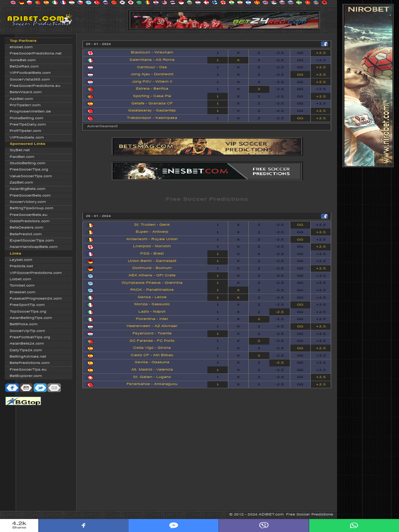Image resolution: width=399 pixels, height=532 pixels.
Task: Click highlighted +2.5 tip for Dortmund - Bochum
Action: (x=321, y=269)
